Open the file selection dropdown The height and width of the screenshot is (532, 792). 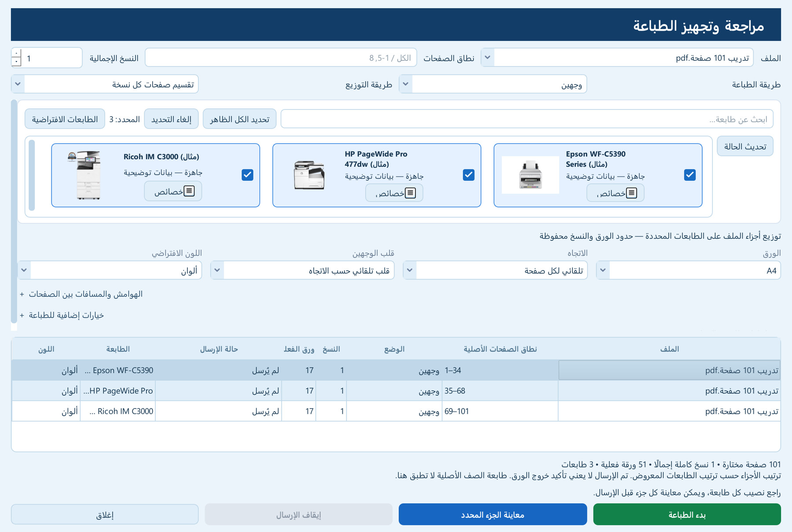tap(617, 58)
